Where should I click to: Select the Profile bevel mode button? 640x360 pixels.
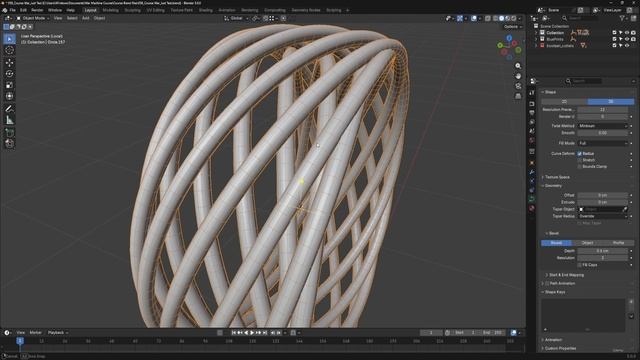618,243
